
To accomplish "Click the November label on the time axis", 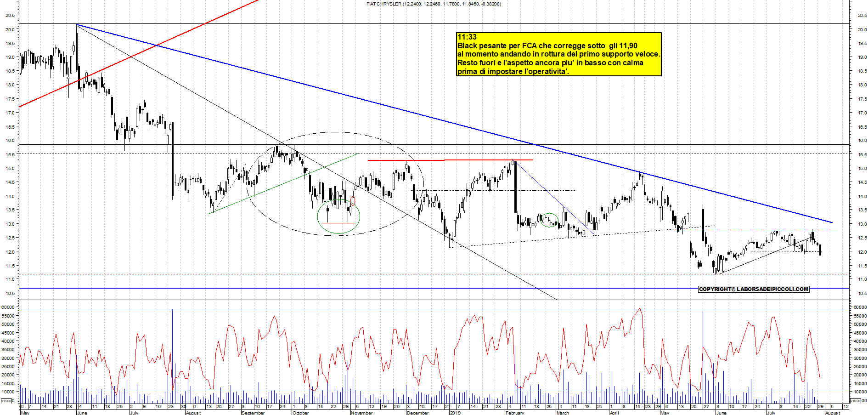I will [362, 413].
